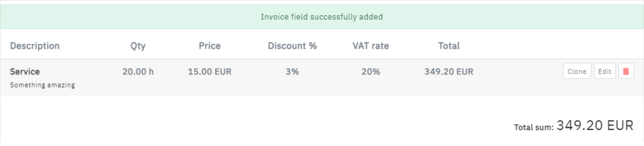Click the VAT rate column header
The height and width of the screenshot is (146, 644).
(371, 46)
